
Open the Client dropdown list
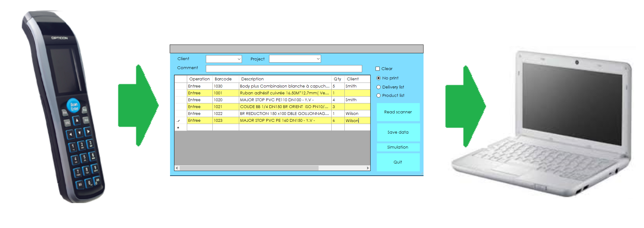pos(239,59)
